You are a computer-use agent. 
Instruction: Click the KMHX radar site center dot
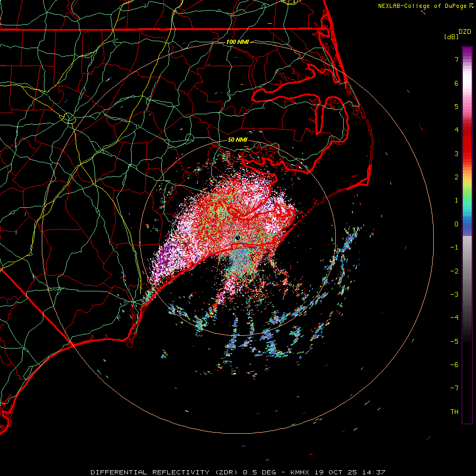point(238,237)
